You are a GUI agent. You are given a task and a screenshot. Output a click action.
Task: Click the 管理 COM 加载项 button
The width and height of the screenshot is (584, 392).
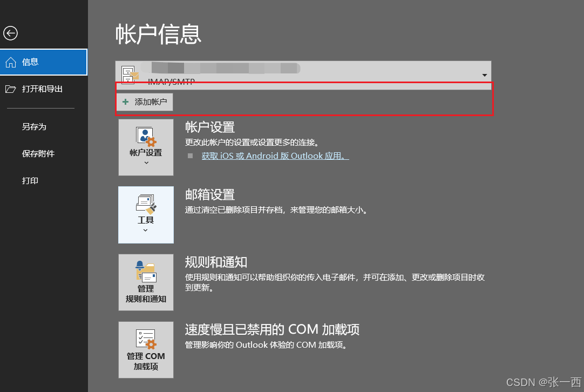click(x=146, y=350)
